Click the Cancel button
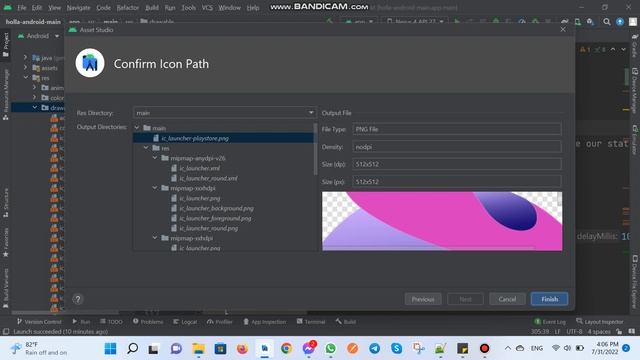The height and width of the screenshot is (360, 640). 507,299
